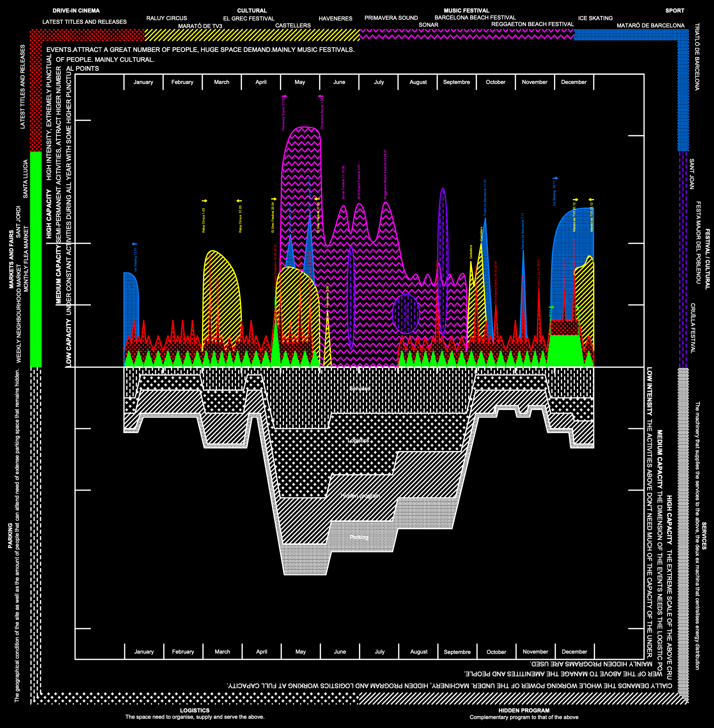Click the Triatló de Barcelona 11.10 peak label
Viewport: 714px width, 728px height.
click(485, 197)
